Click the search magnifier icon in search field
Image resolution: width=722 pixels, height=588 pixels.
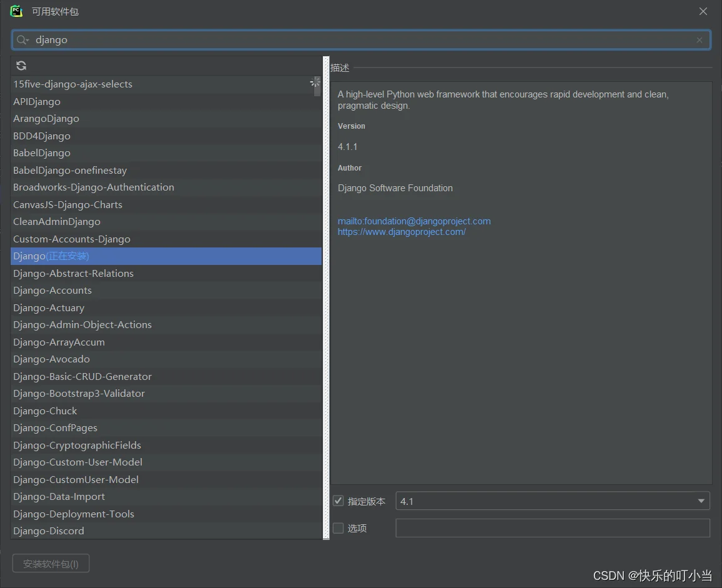click(x=22, y=40)
